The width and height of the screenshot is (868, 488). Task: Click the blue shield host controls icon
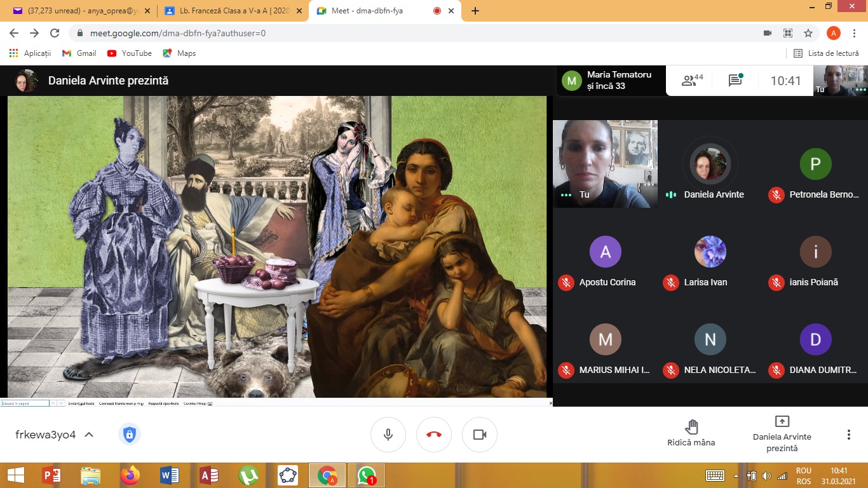(x=130, y=435)
